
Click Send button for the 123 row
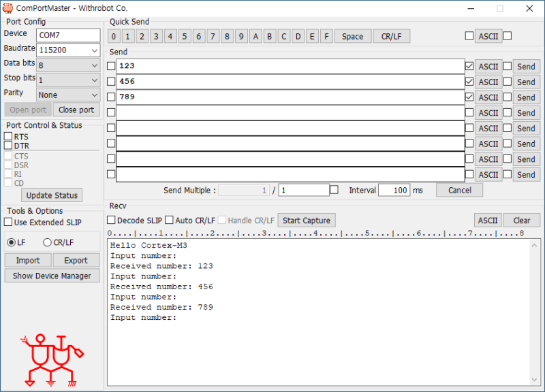(x=526, y=67)
